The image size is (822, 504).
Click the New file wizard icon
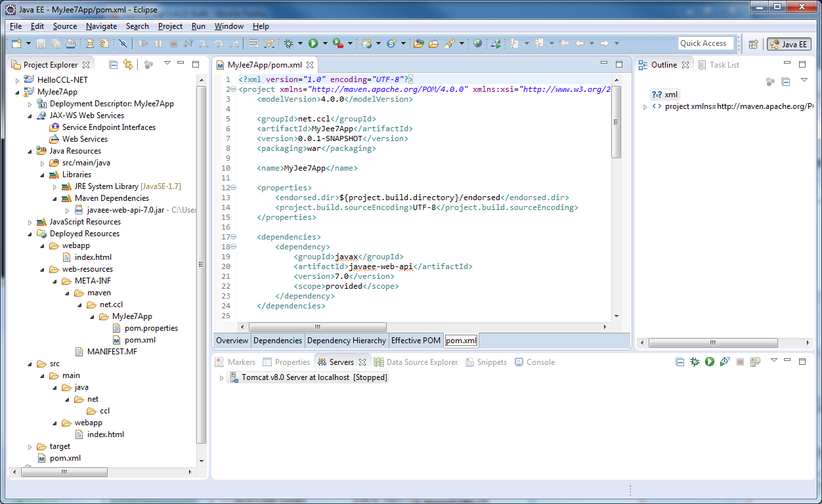(16, 43)
